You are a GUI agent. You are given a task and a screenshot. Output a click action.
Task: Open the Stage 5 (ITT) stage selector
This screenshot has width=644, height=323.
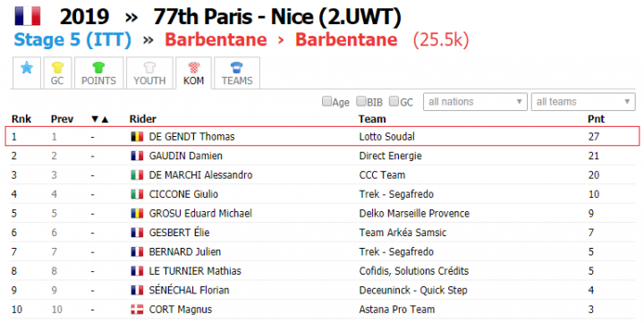point(72,40)
